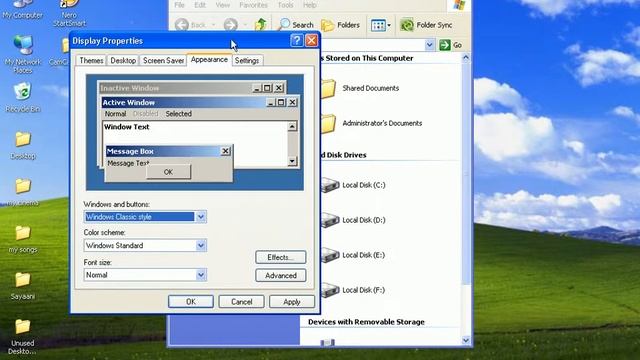
Task: Switch to the Themes tab
Action: (91, 60)
